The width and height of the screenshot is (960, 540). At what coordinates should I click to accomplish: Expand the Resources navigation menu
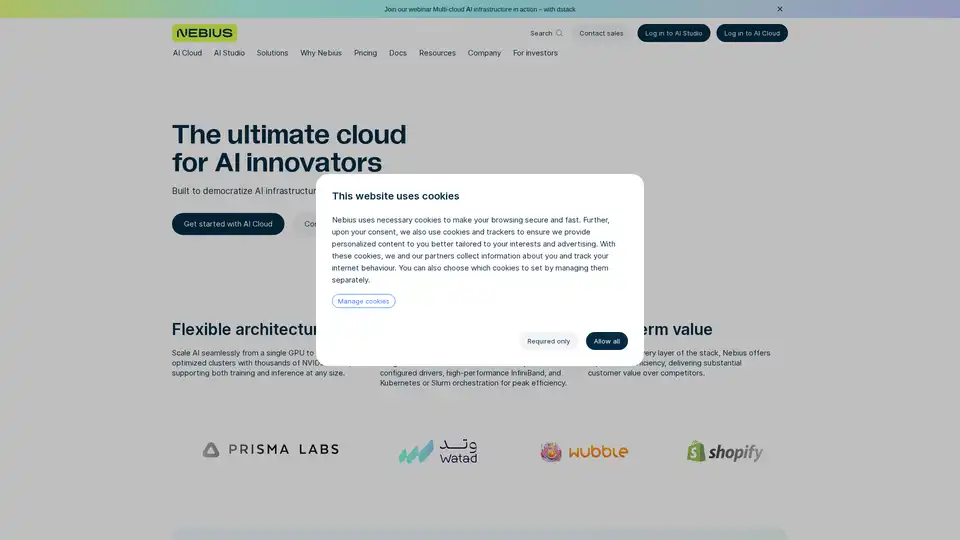click(437, 53)
